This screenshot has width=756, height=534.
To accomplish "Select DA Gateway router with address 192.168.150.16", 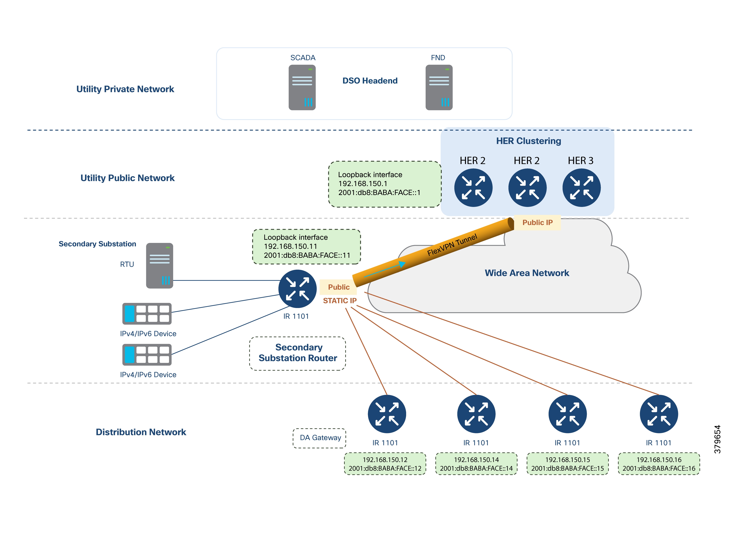I will [659, 414].
